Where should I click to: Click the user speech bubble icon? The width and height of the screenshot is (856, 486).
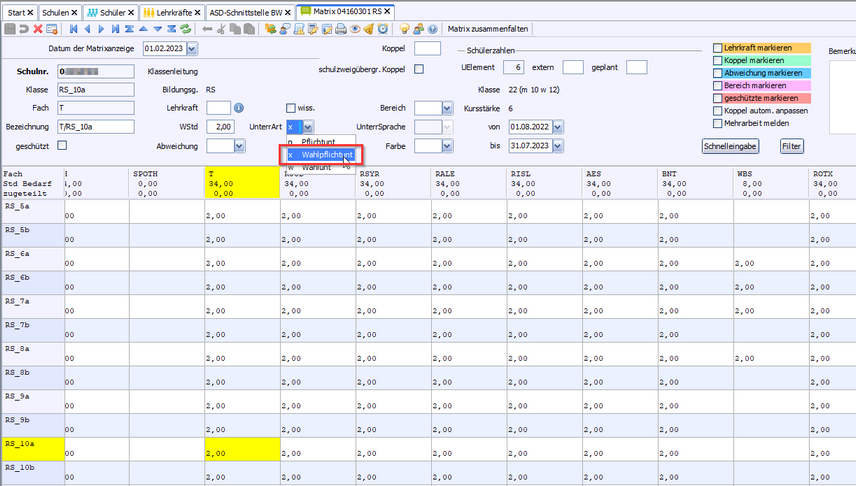tap(284, 29)
